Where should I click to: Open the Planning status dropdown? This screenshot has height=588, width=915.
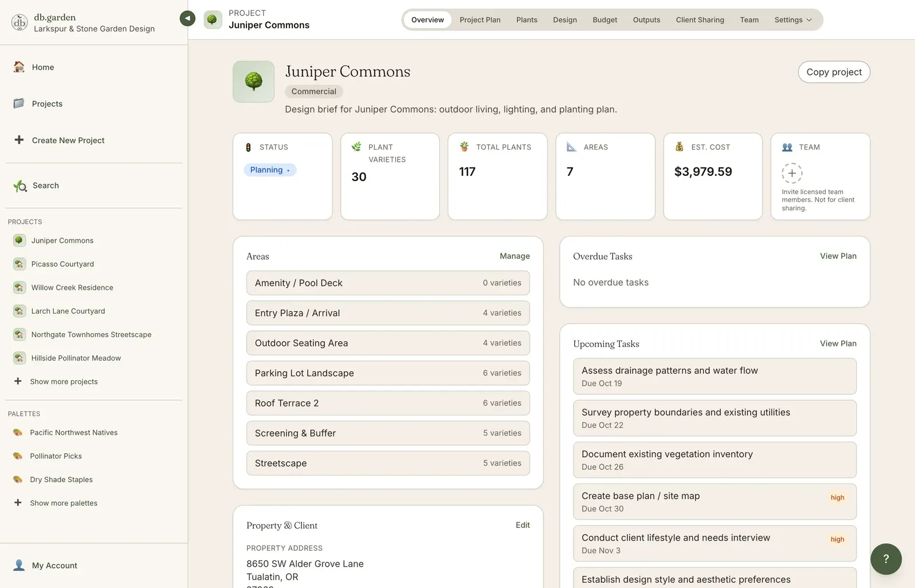pos(270,170)
